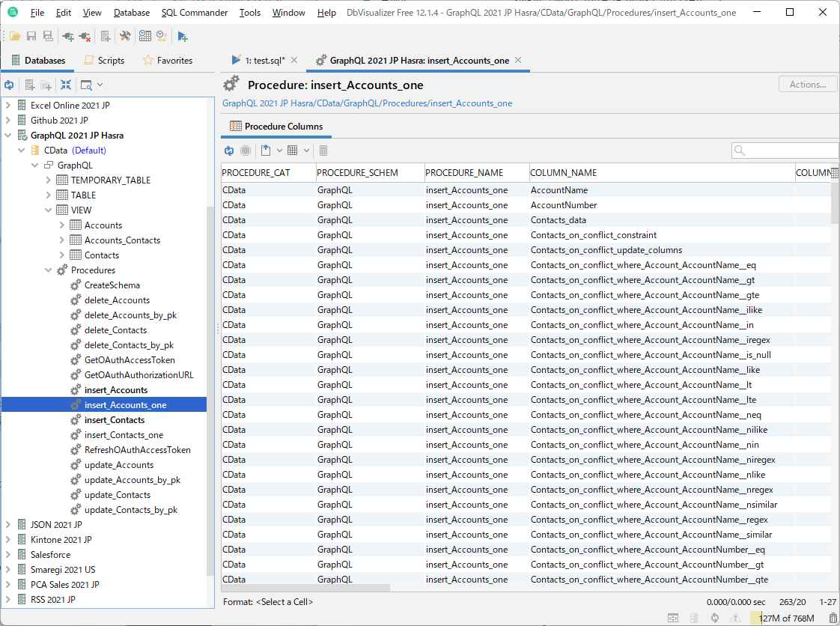
Task: Click the warning triangle status bar icon
Action: [x=735, y=618]
